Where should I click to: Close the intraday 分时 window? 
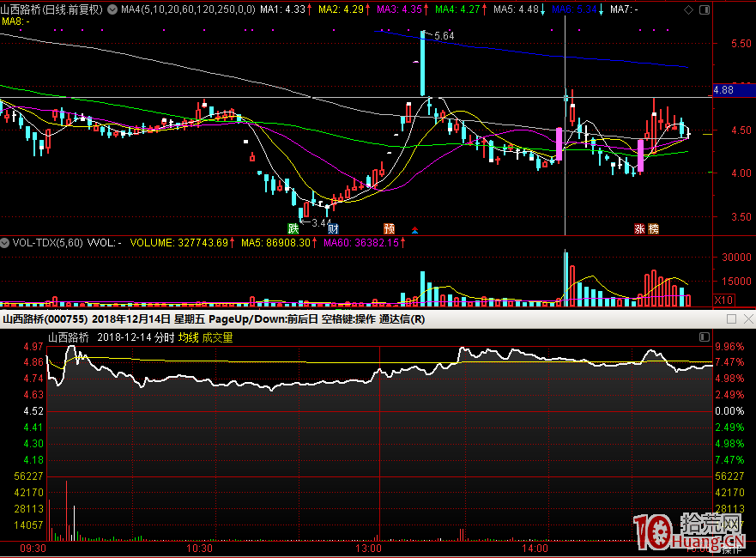[748, 318]
